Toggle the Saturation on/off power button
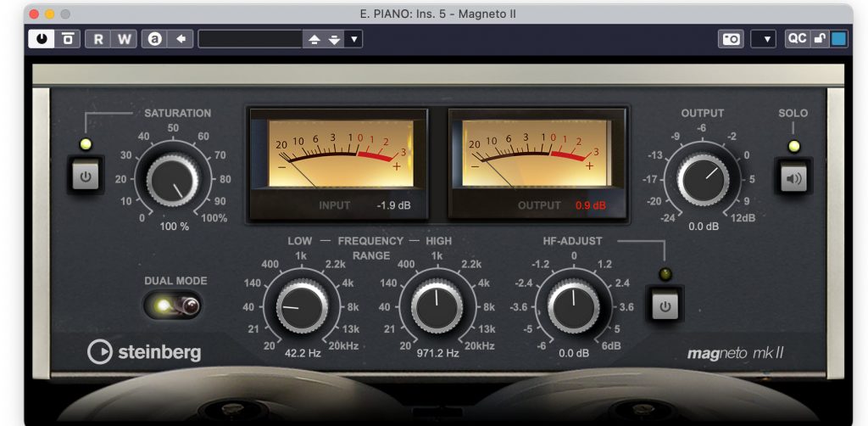868x426 pixels. coord(86,177)
